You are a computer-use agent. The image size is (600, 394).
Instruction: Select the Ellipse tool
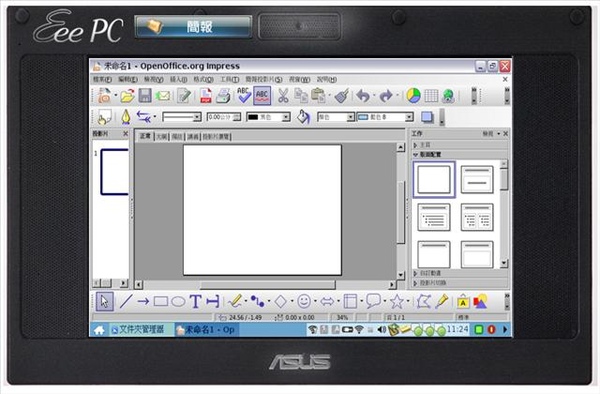tap(178, 301)
